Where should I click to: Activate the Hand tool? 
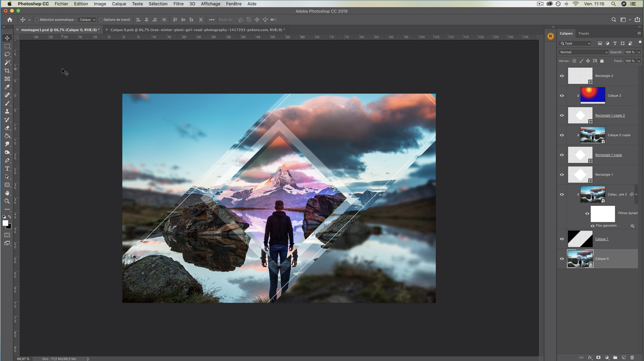click(x=7, y=193)
